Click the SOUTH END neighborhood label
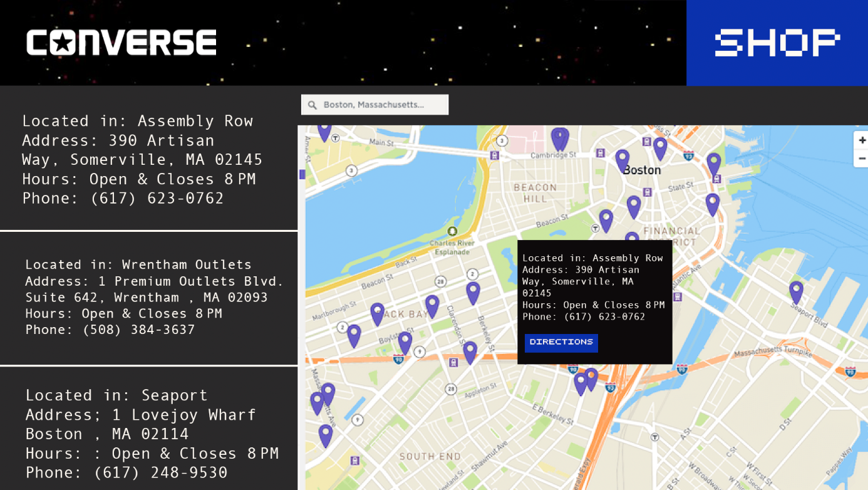This screenshot has width=868, height=490. point(430,456)
